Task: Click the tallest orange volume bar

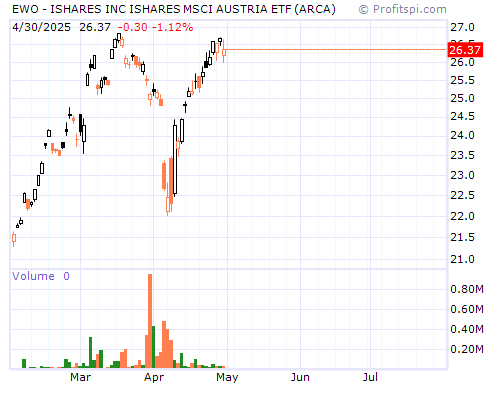Action: coord(150,321)
